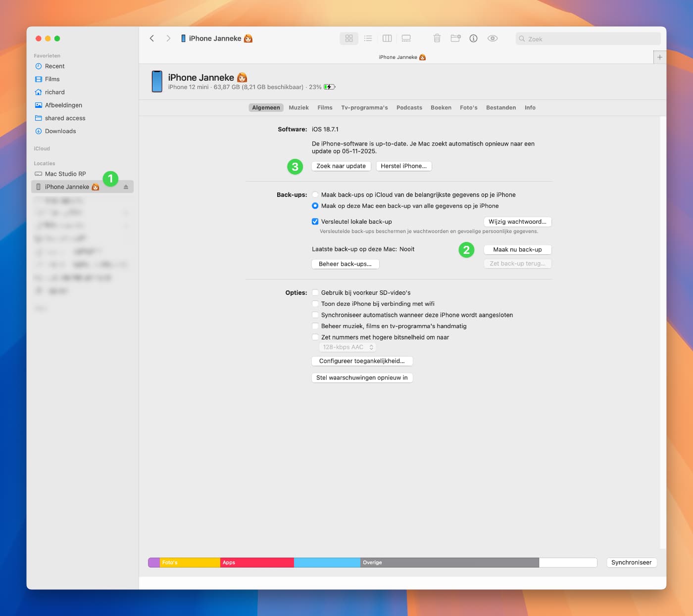Check 'Synchroniseer automatisch wanneer deze iPhone wordt aangesloten'
The width and height of the screenshot is (693, 616).
click(x=315, y=315)
